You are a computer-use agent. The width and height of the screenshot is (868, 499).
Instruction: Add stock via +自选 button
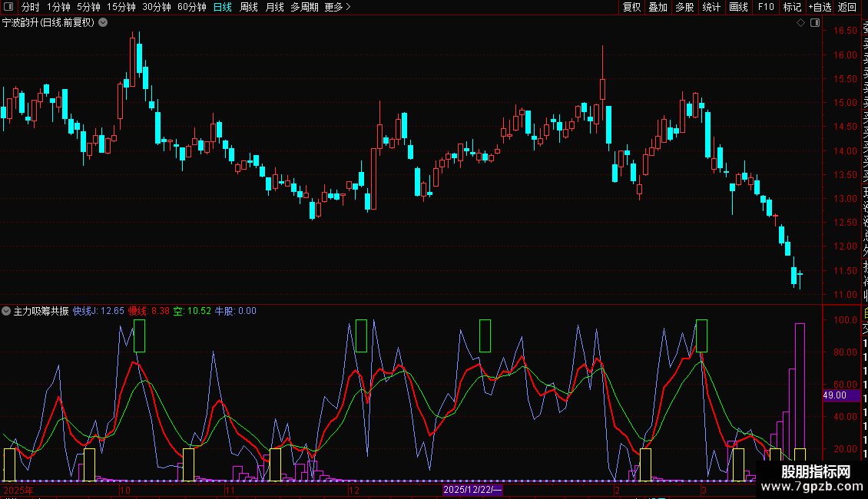point(820,7)
